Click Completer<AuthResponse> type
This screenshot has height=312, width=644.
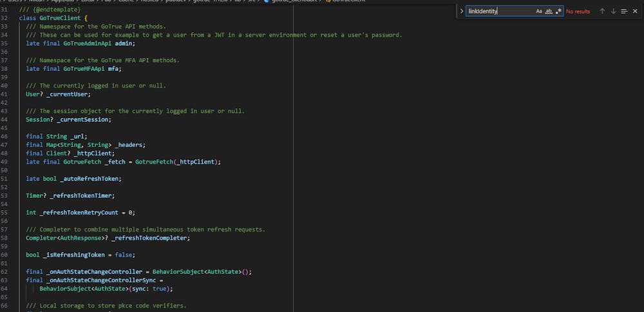[65, 238]
